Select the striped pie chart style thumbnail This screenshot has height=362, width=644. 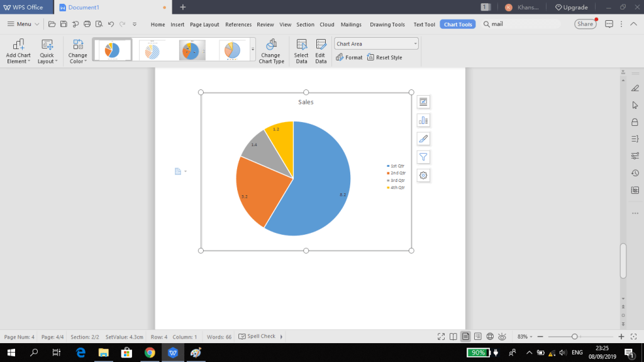pyautogui.click(x=152, y=50)
